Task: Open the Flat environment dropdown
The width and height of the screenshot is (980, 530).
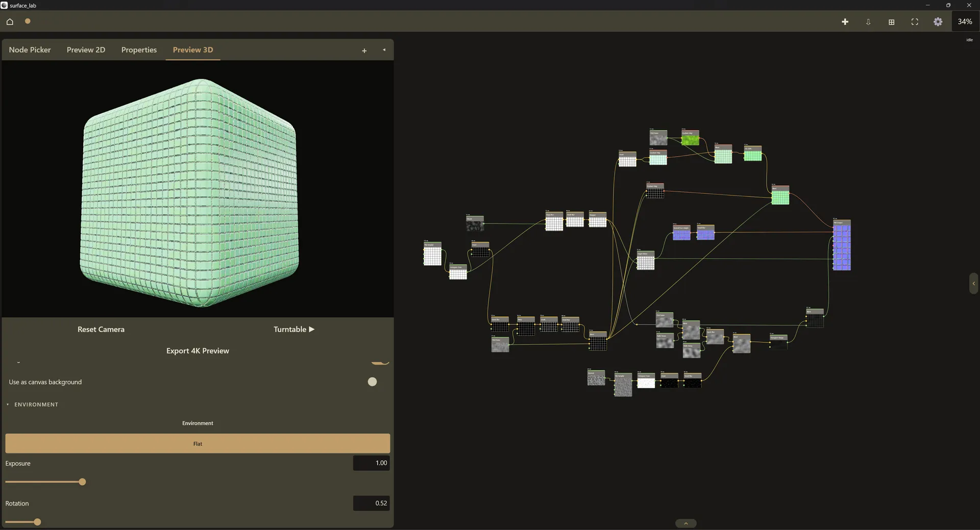Action: coord(198,443)
